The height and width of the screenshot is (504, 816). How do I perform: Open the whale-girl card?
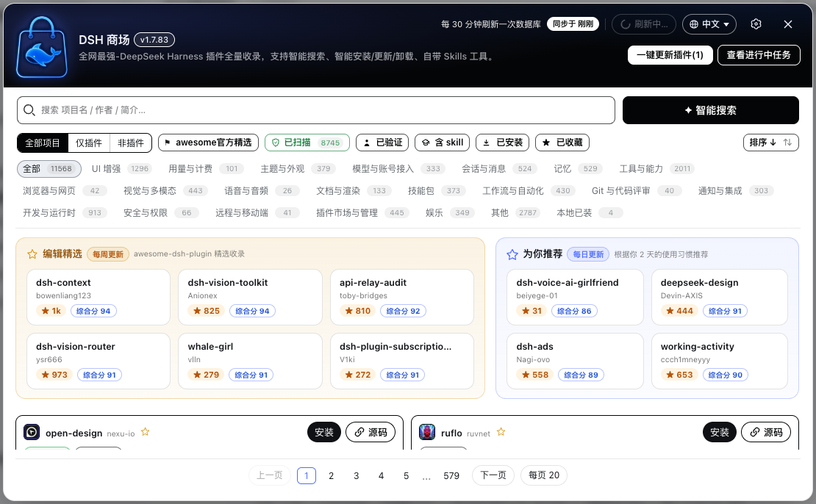251,361
